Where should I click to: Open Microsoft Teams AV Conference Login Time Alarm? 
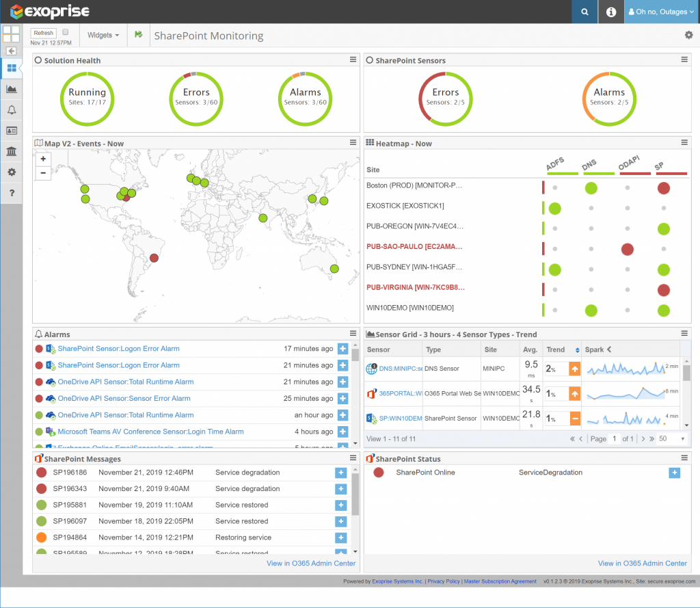(x=150, y=432)
